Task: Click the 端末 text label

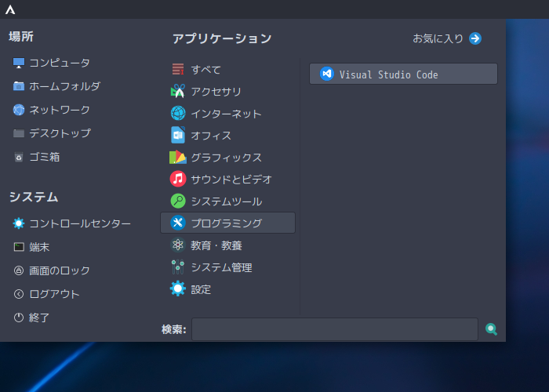Action: 39,247
